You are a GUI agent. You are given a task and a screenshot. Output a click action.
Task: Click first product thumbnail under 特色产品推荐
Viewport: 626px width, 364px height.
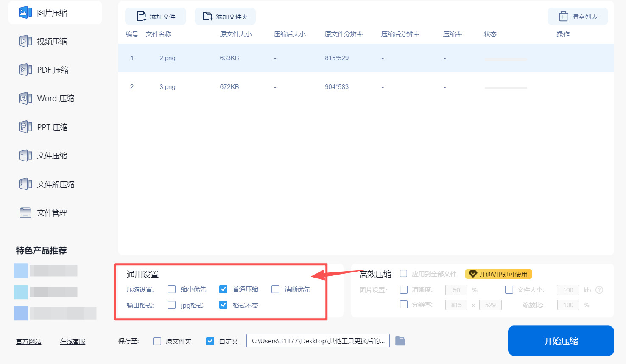tap(21, 271)
